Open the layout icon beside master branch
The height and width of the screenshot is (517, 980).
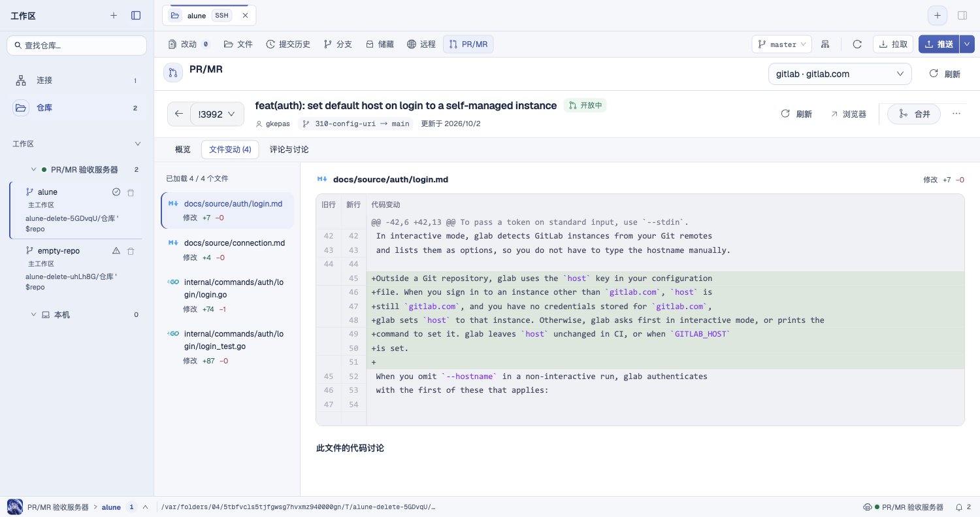tap(825, 44)
